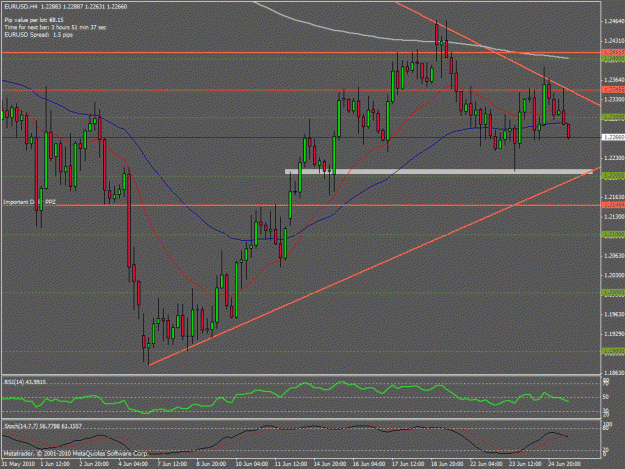The width and height of the screenshot is (625, 469).
Task: Click the EURUSD,H4 chart title text
Action: coord(66,6)
